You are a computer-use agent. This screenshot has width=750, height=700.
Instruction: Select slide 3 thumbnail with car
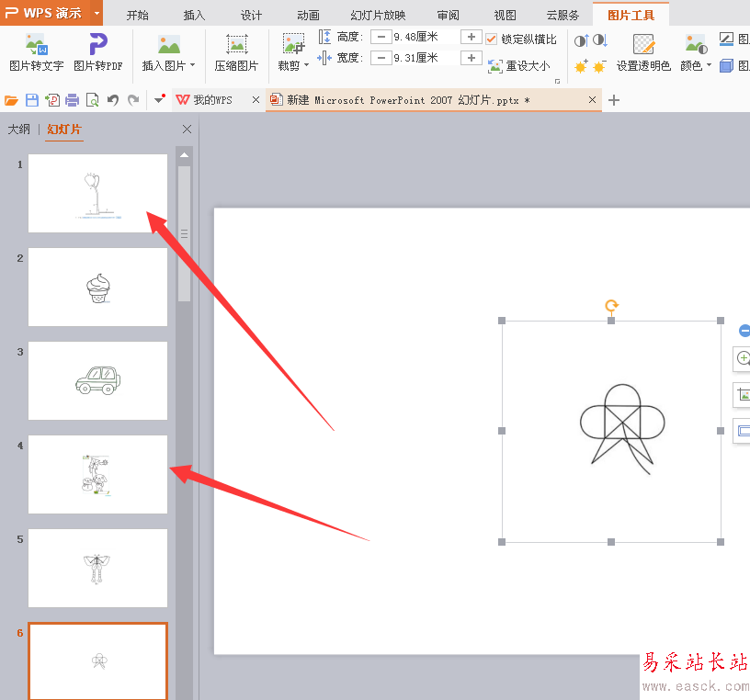[98, 380]
